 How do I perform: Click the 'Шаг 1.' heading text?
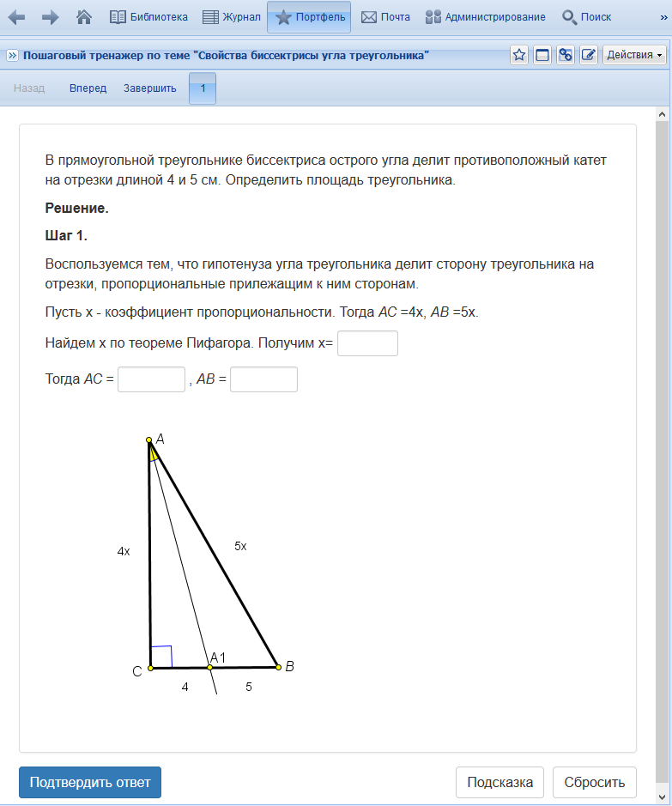point(66,236)
